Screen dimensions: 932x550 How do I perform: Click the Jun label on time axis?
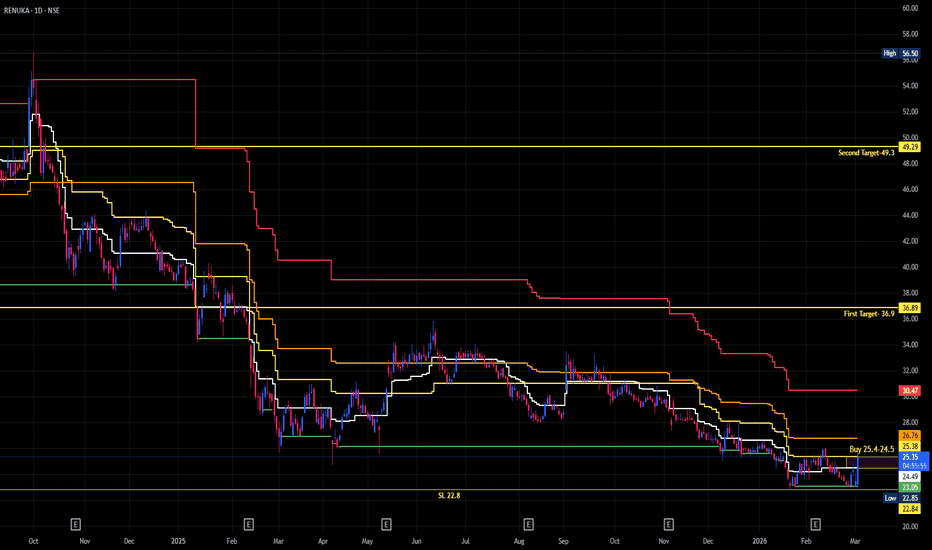click(416, 542)
